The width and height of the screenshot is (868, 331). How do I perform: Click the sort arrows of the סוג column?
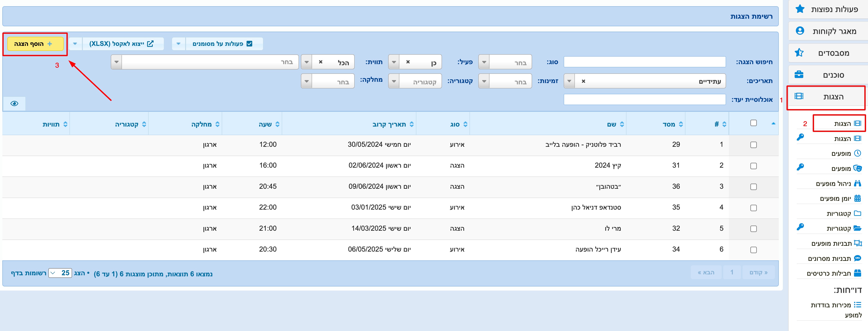click(x=465, y=124)
